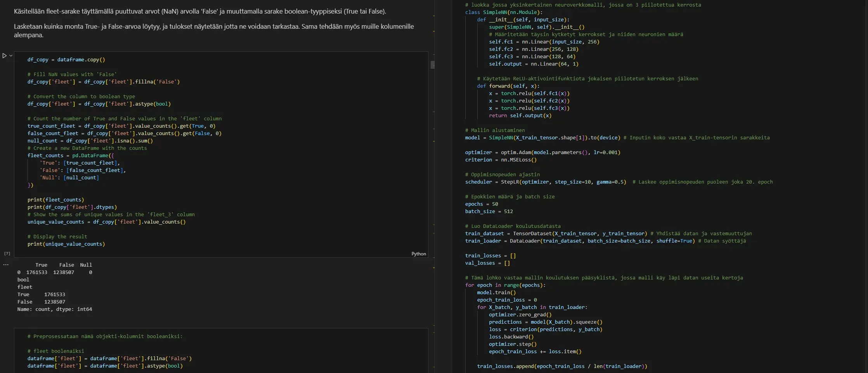This screenshot has height=373, width=868.
Task: Open run options chevron beside run button
Action: pyautogui.click(x=11, y=56)
